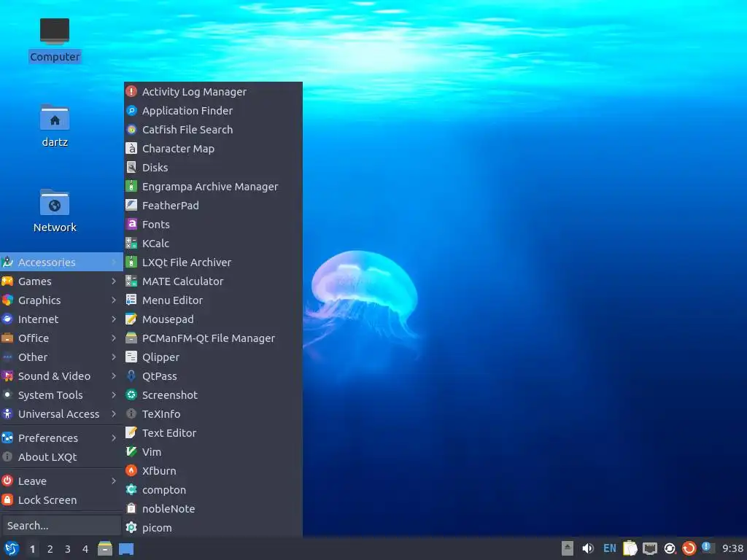This screenshot has height=560, width=747.
Task: Click the QtPass icon
Action: pos(131,376)
